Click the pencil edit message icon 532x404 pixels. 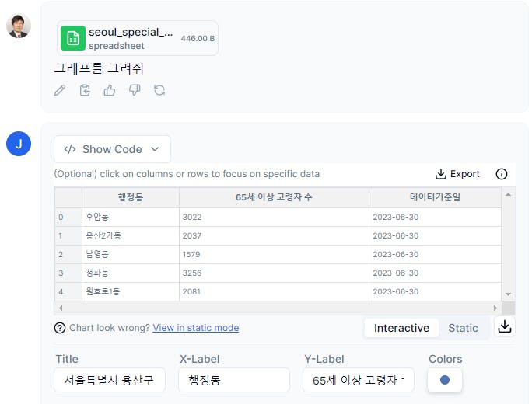coord(60,90)
